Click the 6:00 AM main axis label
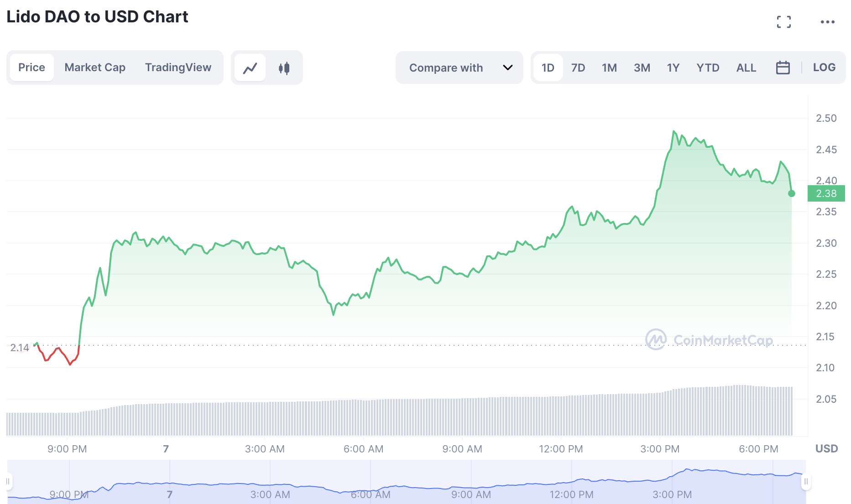The width and height of the screenshot is (851, 504). click(363, 449)
